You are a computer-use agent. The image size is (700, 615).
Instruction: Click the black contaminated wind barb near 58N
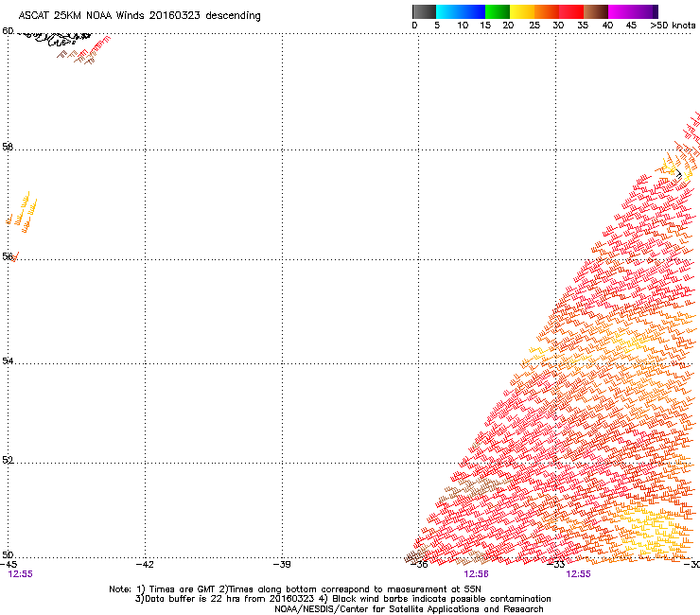pos(679,175)
